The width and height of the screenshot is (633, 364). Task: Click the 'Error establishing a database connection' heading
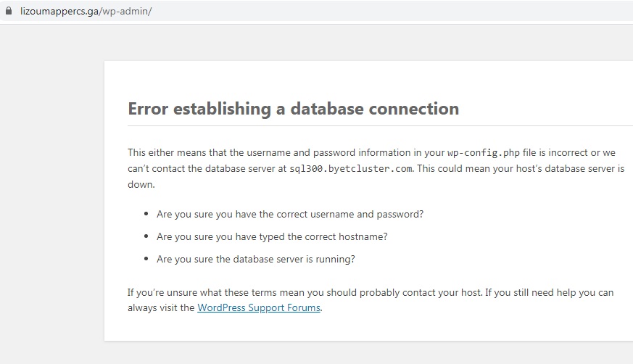294,109
